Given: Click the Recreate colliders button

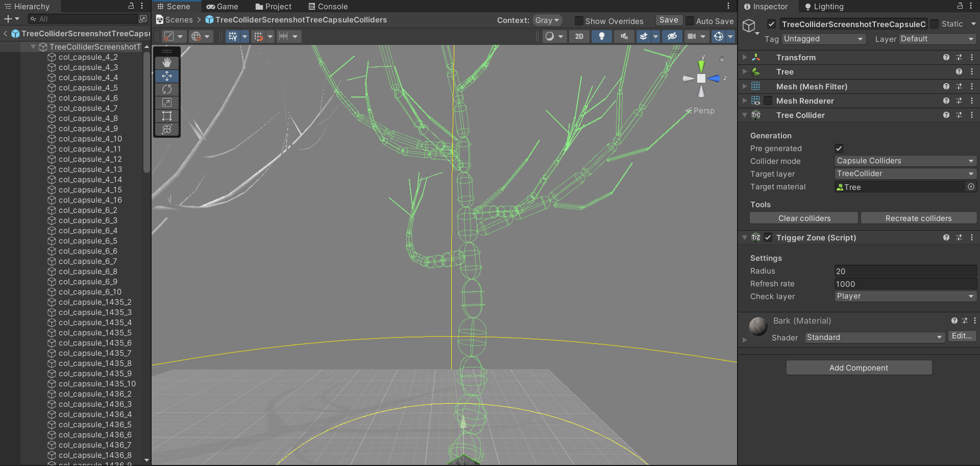Looking at the screenshot, I should point(918,218).
